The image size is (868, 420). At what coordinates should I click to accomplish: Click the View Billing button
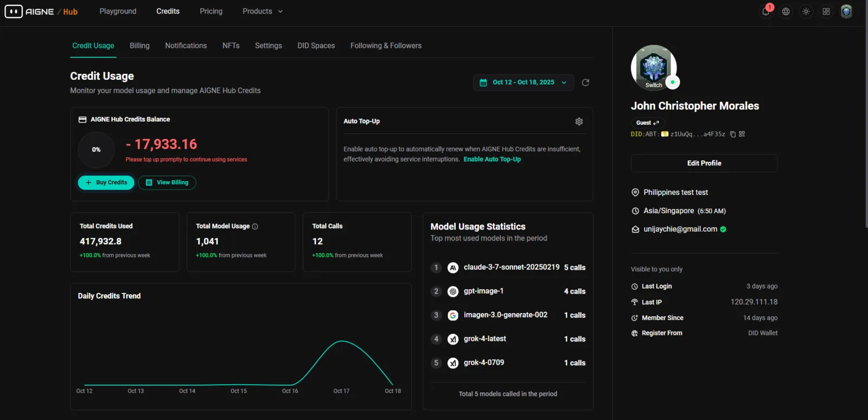167,183
